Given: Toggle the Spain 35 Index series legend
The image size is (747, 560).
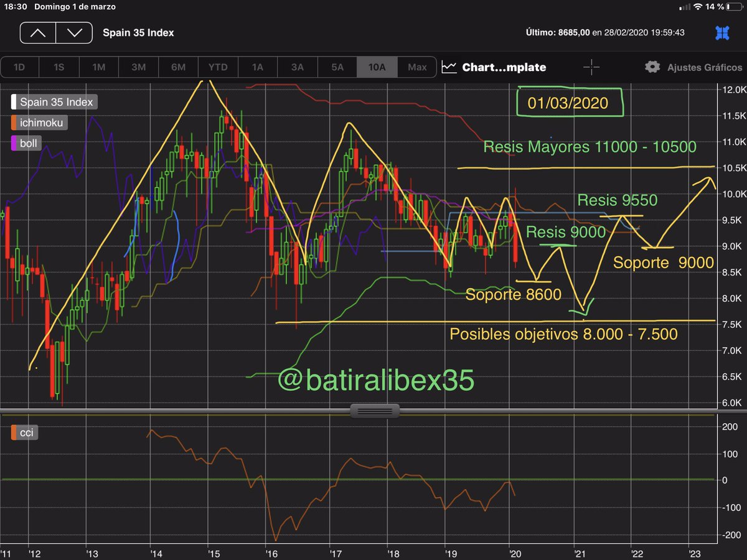Looking at the screenshot, I should 54,102.
